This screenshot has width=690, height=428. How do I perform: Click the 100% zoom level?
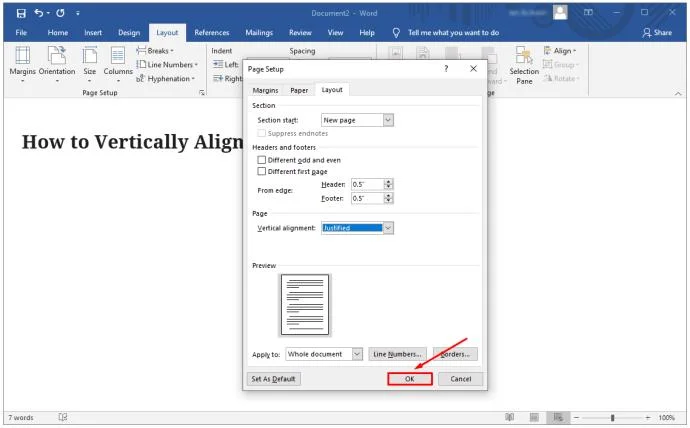667,417
